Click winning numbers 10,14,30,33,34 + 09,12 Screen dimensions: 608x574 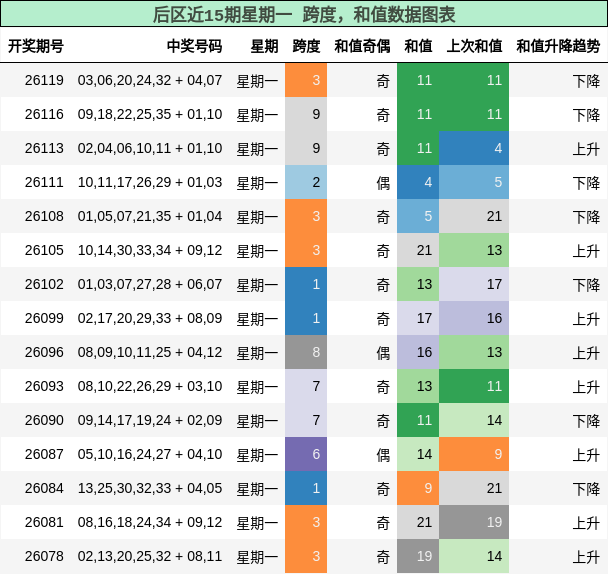150,250
